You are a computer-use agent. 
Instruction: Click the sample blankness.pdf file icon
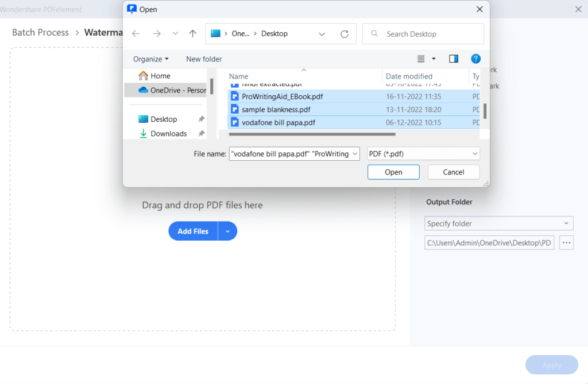click(x=235, y=110)
